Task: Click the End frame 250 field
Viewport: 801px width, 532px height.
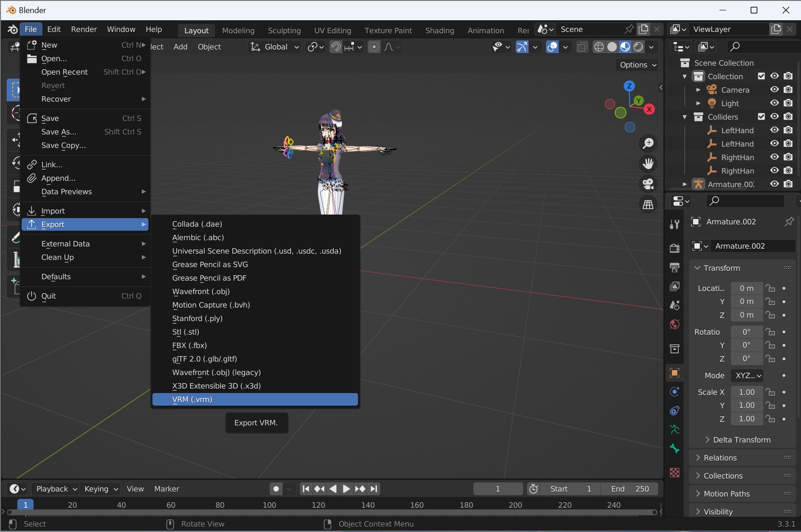Action: pos(630,489)
